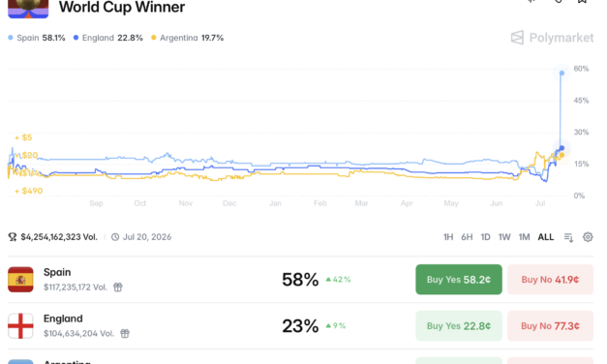Click the gift icon beside England volume

point(125,333)
